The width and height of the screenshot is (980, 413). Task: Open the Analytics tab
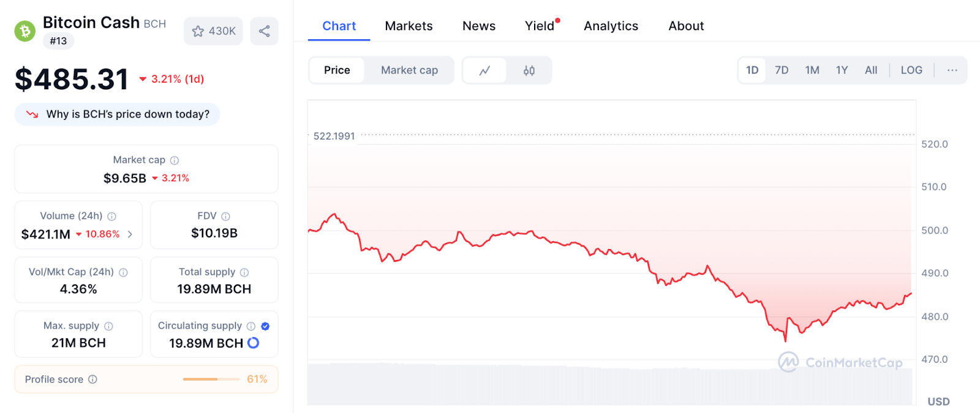tap(610, 26)
